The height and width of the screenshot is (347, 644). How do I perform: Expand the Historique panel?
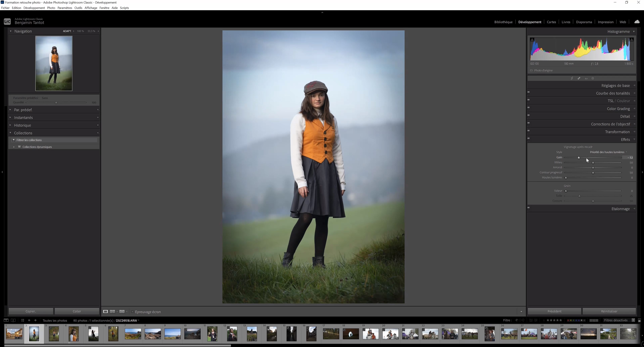point(22,125)
